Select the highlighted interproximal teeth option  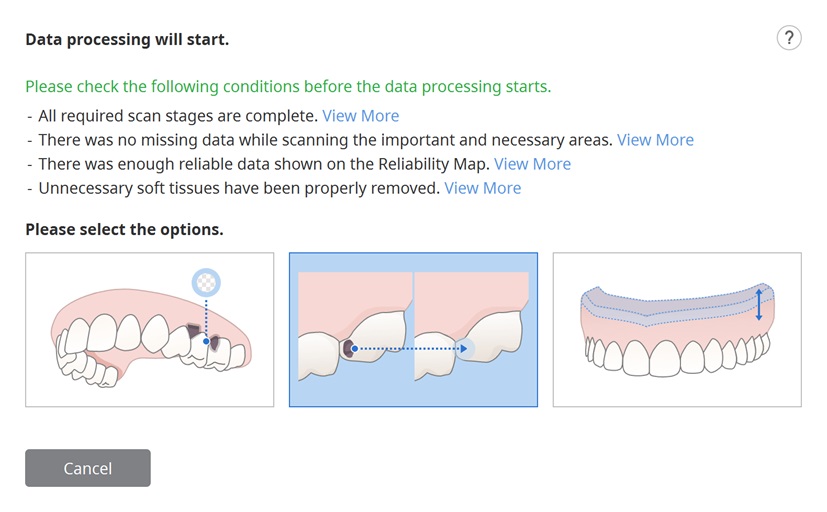(413, 330)
